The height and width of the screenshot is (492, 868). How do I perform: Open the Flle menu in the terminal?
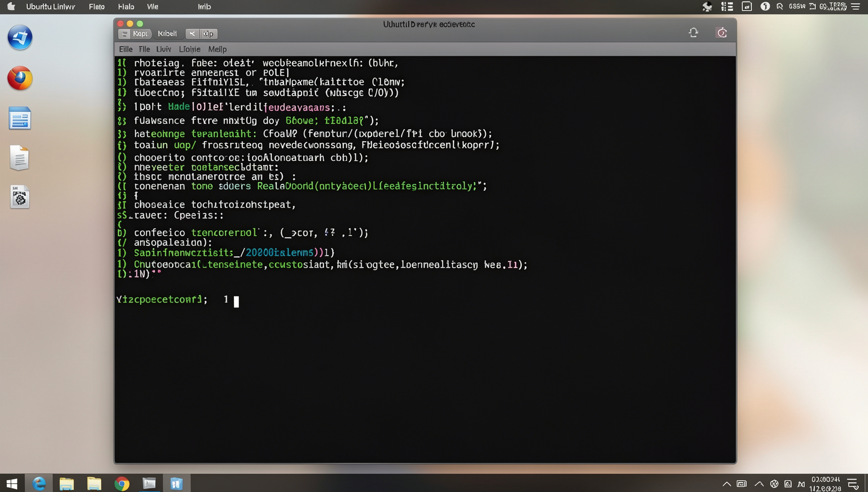click(x=144, y=49)
